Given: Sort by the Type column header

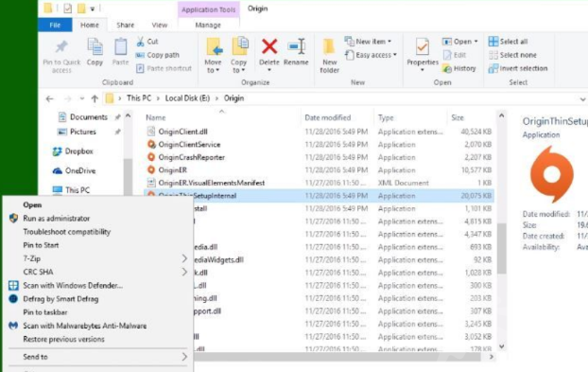Looking at the screenshot, I should coord(386,117).
